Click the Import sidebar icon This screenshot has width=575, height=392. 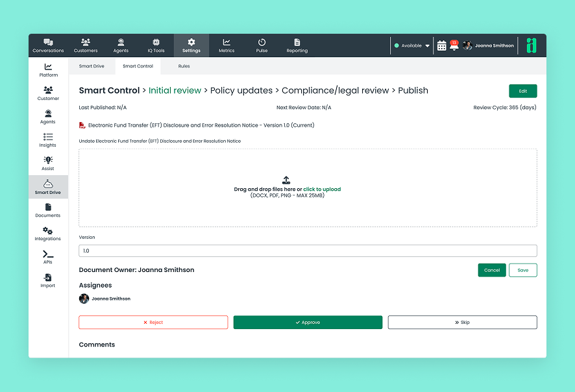click(47, 280)
